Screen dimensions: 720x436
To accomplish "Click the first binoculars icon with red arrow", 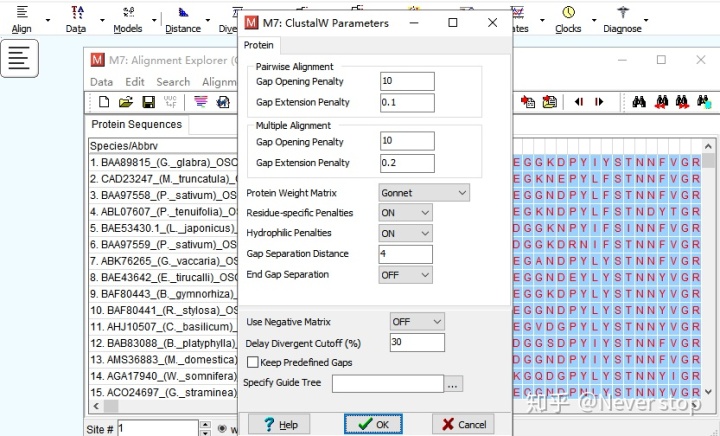I will coord(661,101).
